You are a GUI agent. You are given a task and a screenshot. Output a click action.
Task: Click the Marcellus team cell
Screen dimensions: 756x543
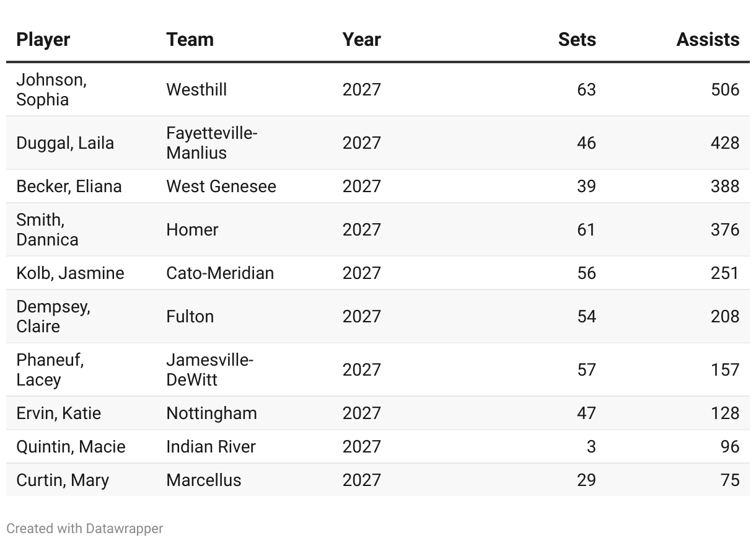(203, 480)
